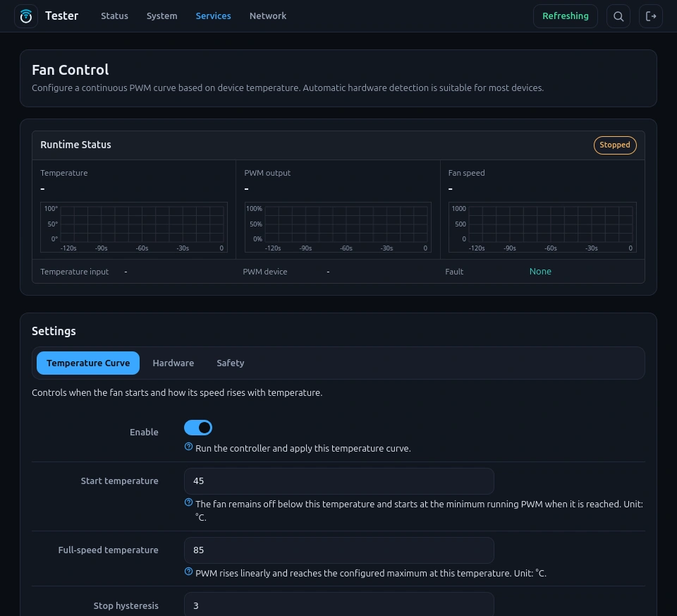The image size is (677, 616).
Task: Switch to the Hardware tab
Action: point(173,363)
